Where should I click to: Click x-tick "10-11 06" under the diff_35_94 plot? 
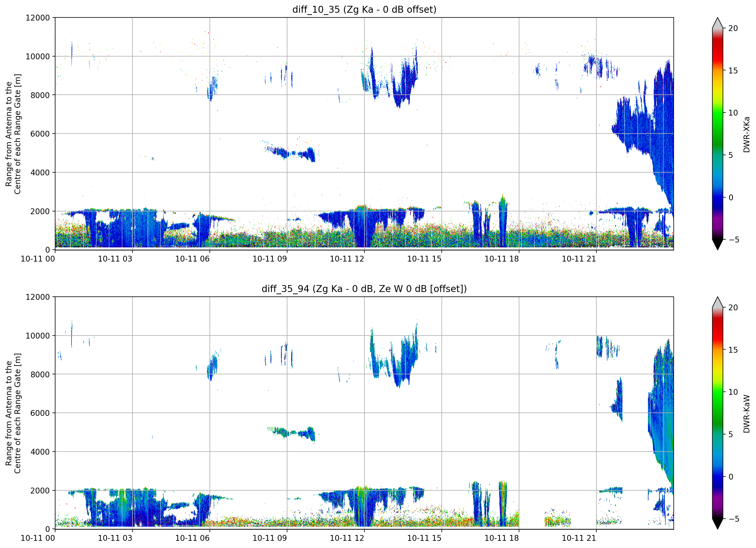(192, 538)
